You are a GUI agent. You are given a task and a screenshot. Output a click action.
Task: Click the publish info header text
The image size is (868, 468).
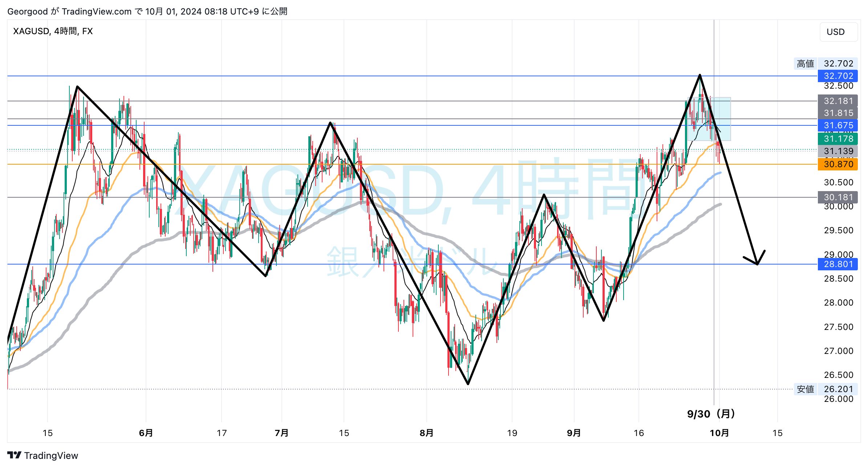point(147,11)
